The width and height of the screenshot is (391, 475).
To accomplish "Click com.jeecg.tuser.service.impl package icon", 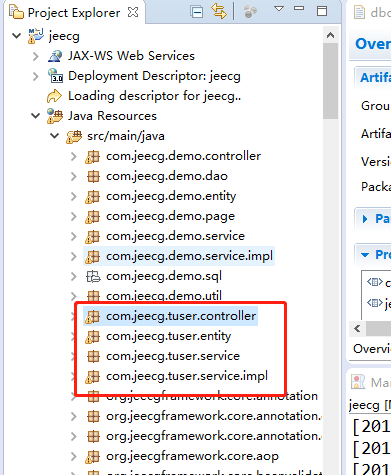I will (93, 376).
